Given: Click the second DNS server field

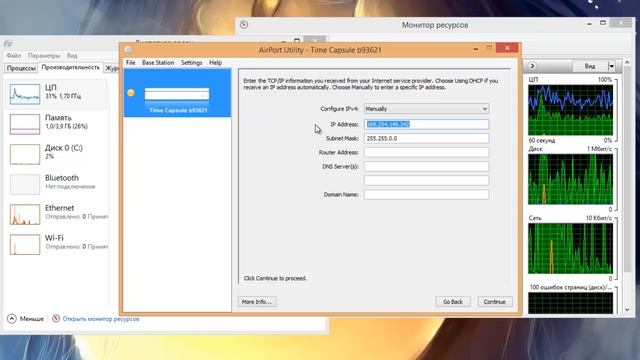Looking at the screenshot, I should [x=427, y=180].
